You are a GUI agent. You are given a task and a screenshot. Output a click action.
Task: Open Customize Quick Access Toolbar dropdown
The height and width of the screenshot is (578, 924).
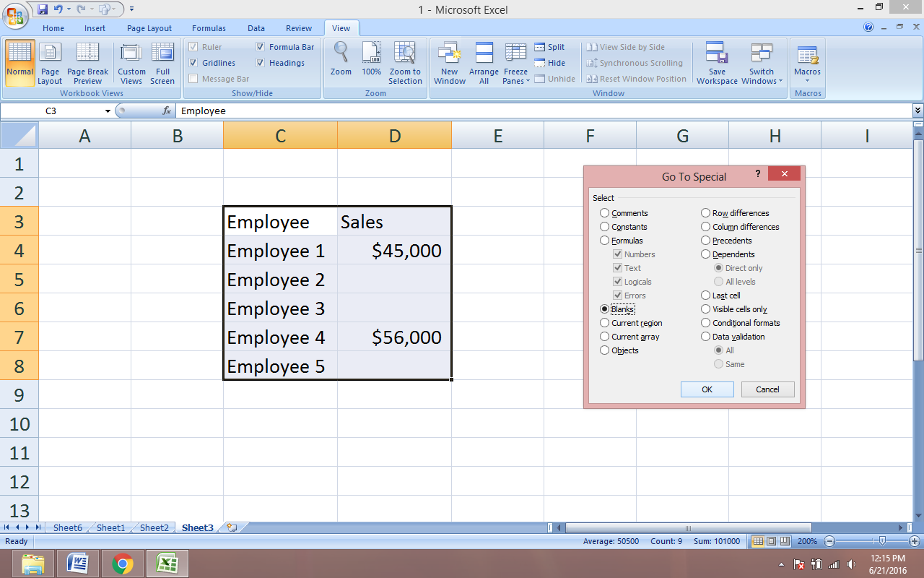(x=131, y=9)
